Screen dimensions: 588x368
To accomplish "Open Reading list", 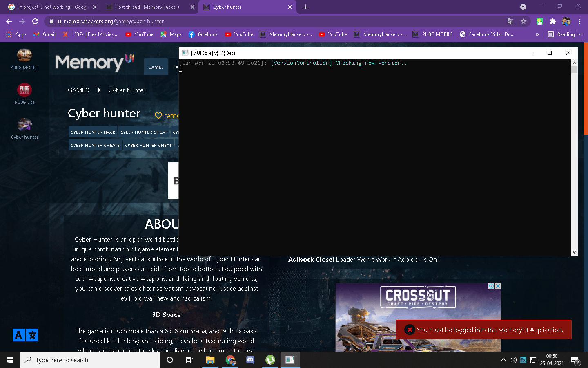I will point(565,34).
